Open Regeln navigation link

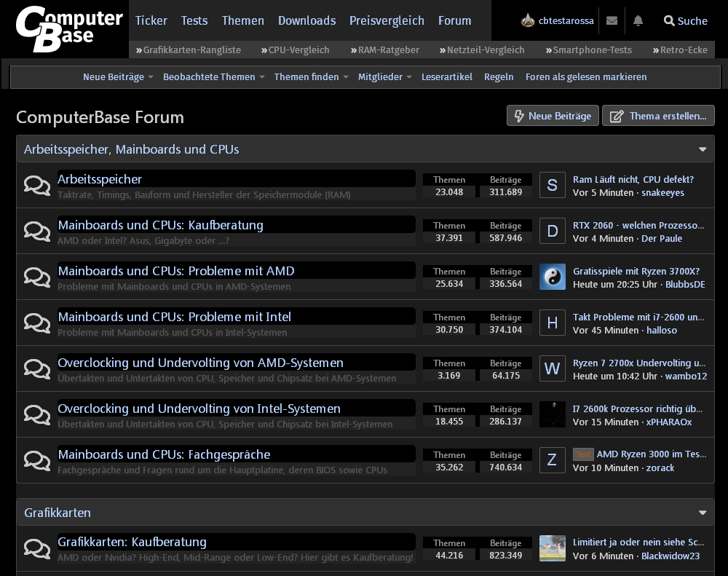point(499,77)
